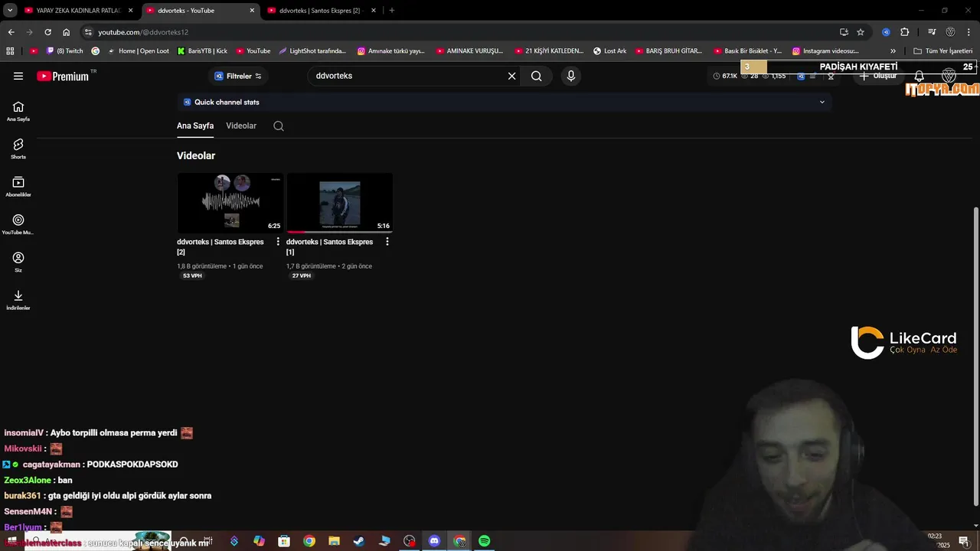Open İndirilenler in the sidebar
Screen dimensions: 980x551
(x=18, y=300)
